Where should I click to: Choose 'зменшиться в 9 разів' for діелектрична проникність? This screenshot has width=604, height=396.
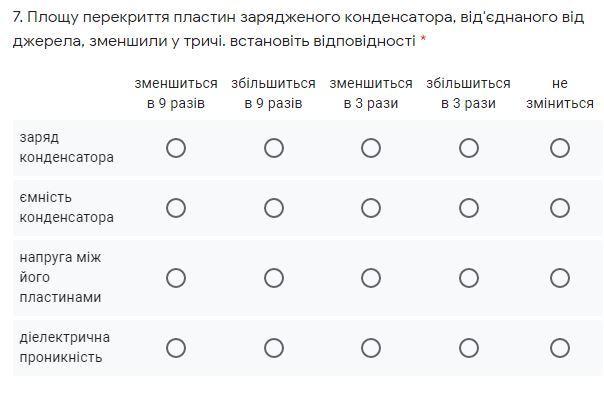pyautogui.click(x=176, y=348)
